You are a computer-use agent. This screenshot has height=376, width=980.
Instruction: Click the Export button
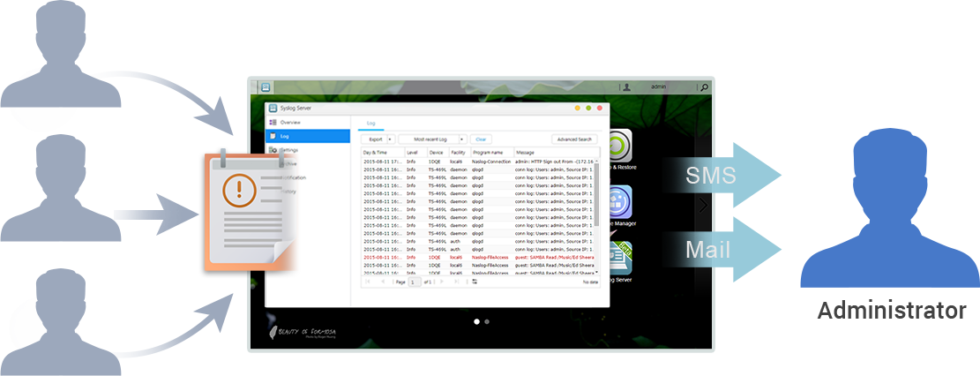click(x=376, y=139)
